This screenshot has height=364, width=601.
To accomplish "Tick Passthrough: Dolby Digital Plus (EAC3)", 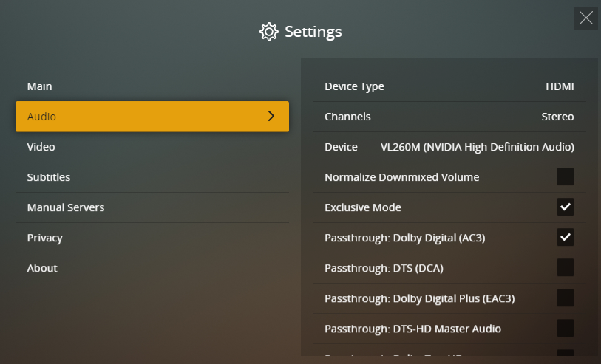I will coord(566,298).
